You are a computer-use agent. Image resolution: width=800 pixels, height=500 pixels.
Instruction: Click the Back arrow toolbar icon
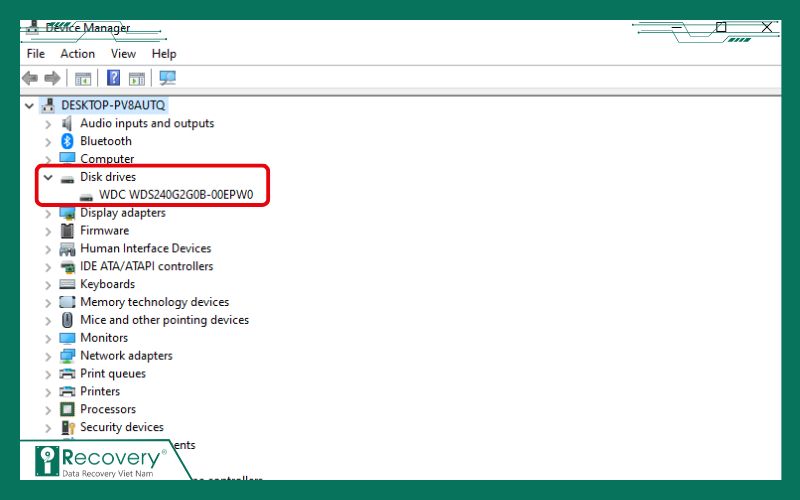(x=30, y=78)
